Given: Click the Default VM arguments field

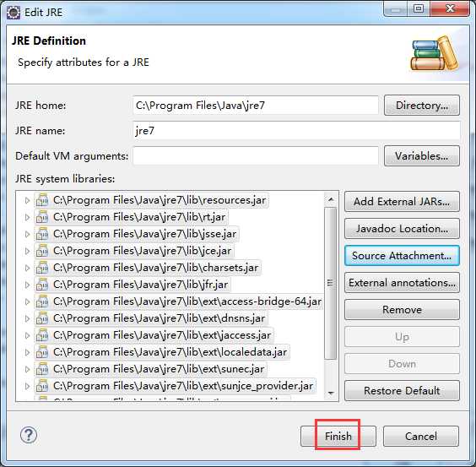Looking at the screenshot, I should click(256, 156).
